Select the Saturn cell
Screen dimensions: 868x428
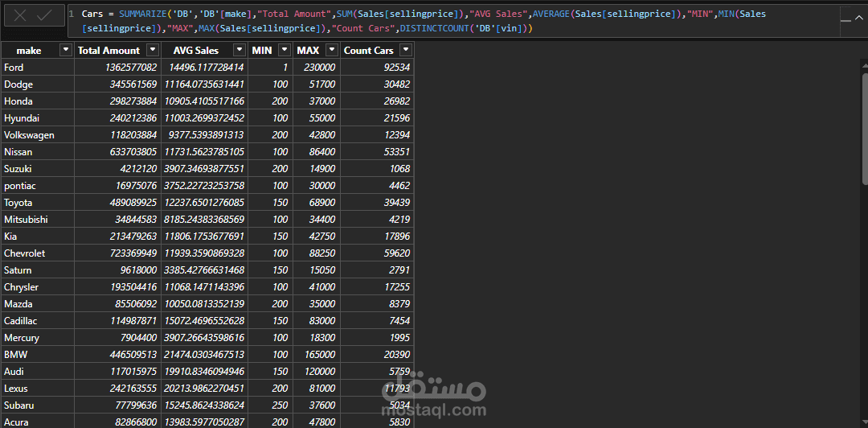[x=38, y=270]
